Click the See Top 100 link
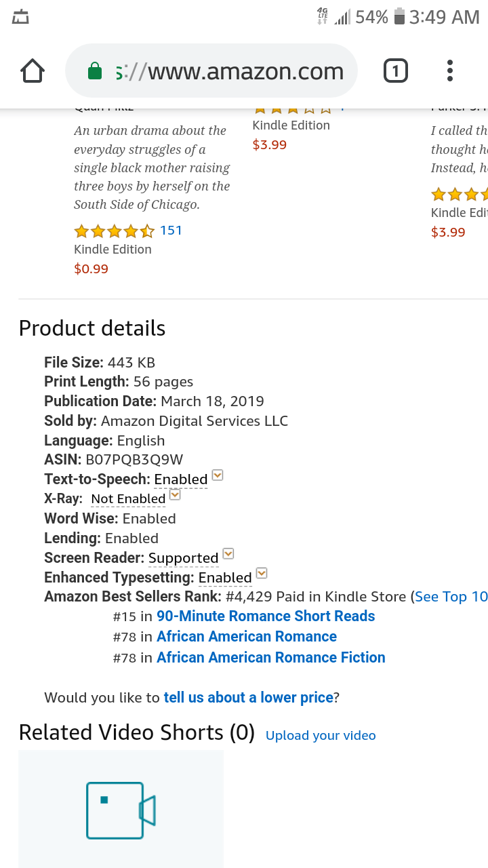This screenshot has height=868, width=488. point(450,597)
